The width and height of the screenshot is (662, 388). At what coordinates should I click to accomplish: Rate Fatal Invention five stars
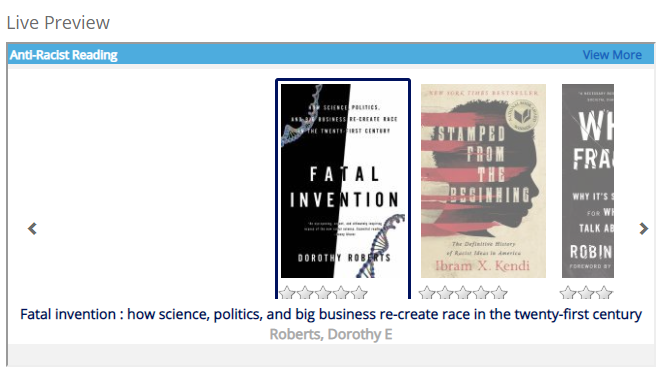(359, 293)
